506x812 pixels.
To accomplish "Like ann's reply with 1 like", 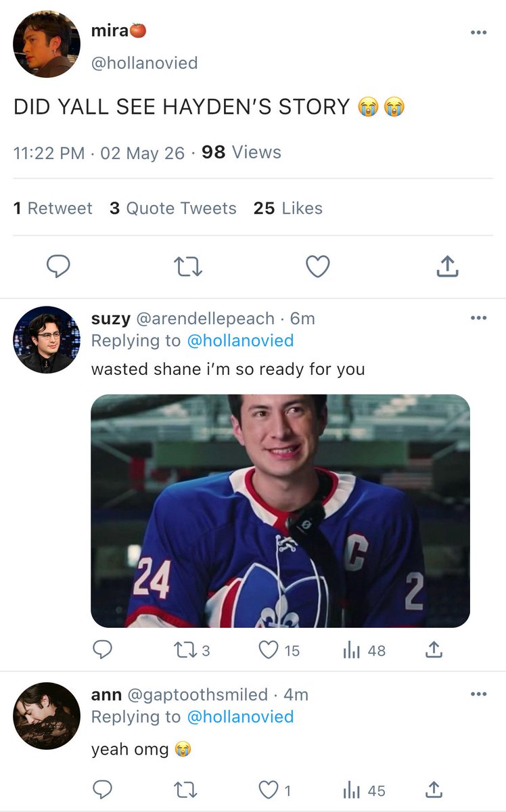I will (275, 790).
